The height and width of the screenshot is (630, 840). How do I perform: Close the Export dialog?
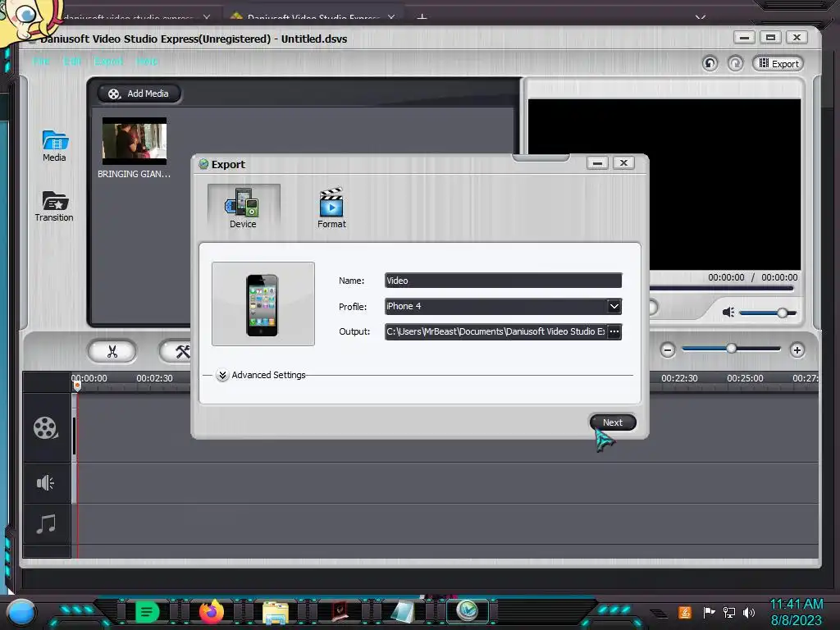coord(623,163)
